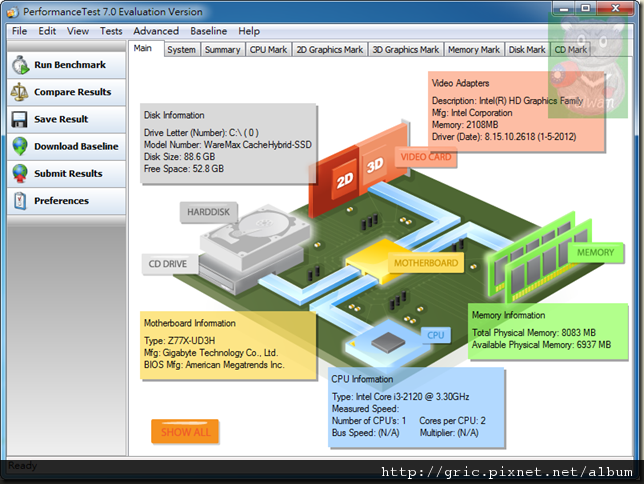Click the Compare Results scales icon
The width and height of the screenshot is (644, 484).
(19, 92)
